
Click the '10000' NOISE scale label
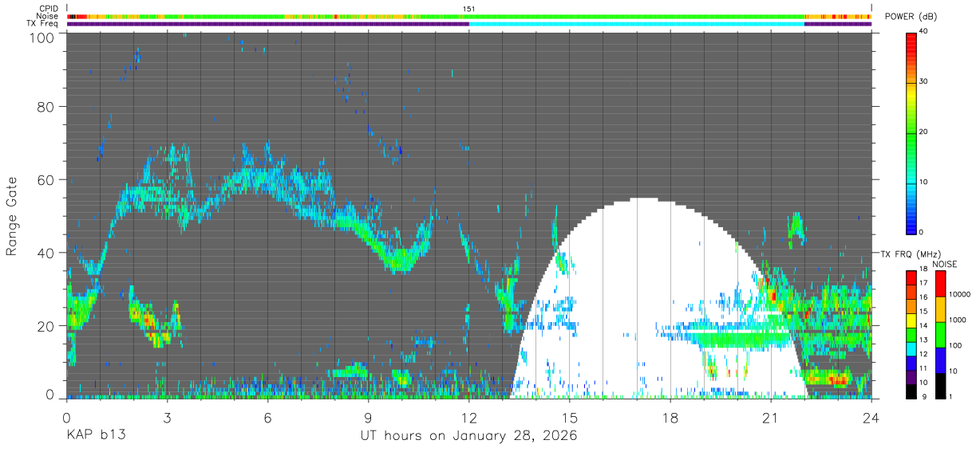click(x=960, y=294)
